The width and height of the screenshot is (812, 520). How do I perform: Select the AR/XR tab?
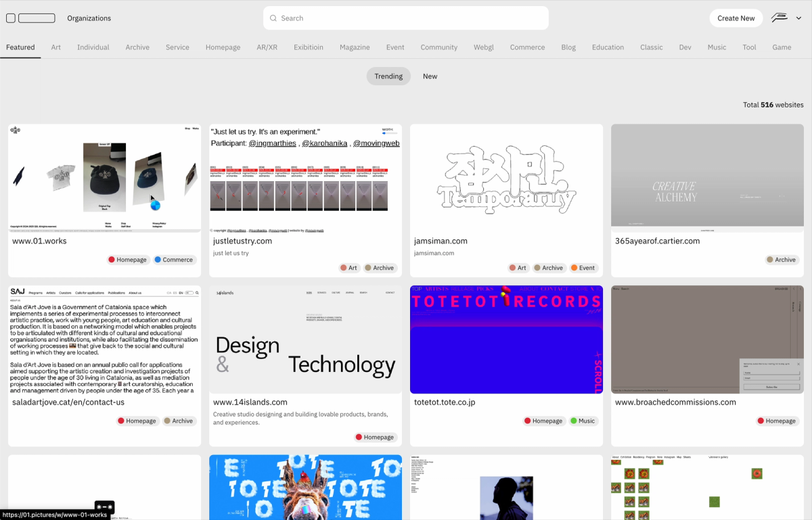pos(267,47)
